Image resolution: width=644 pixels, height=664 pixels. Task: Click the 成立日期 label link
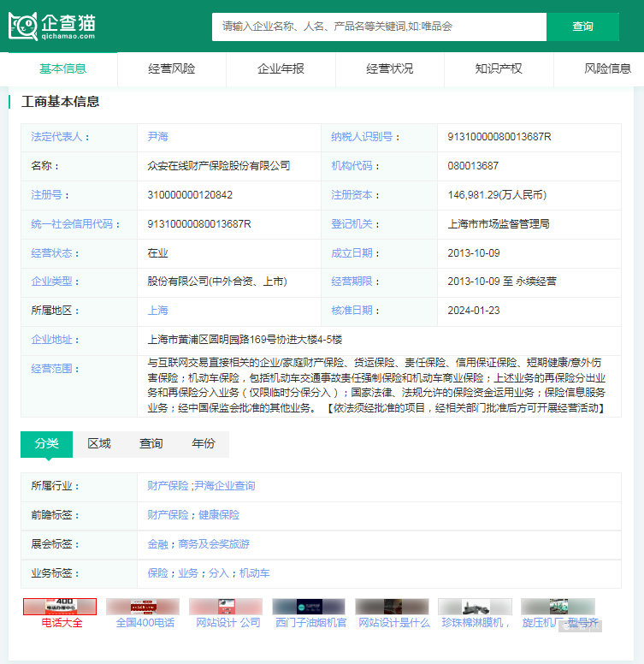pyautogui.click(x=352, y=253)
